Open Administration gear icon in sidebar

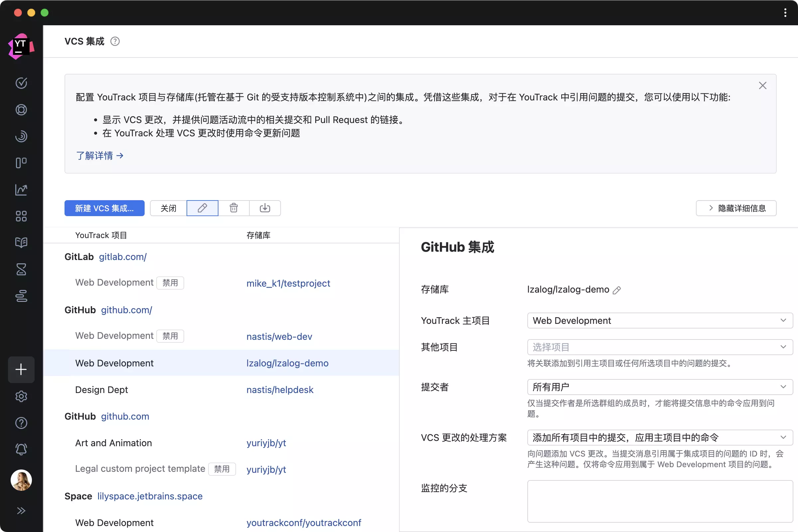tap(21, 396)
